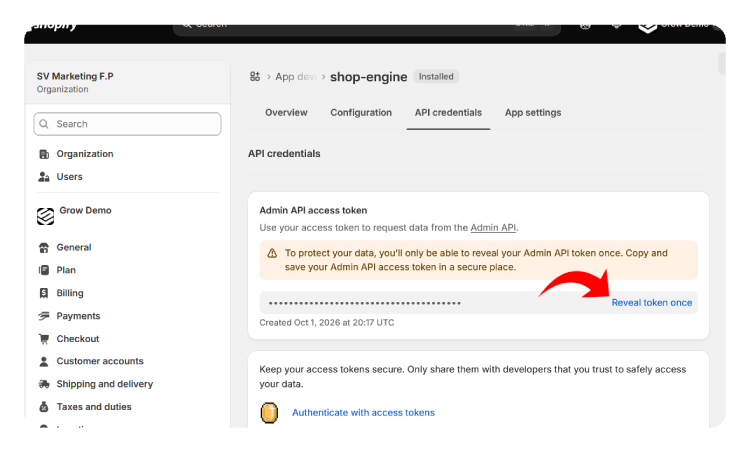Open Authenticate with access tokens link
Viewport: 750px width, 452px height.
(364, 413)
